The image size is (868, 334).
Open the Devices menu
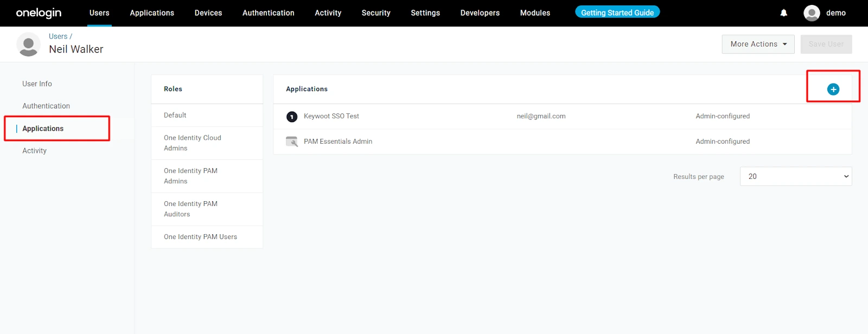point(208,13)
